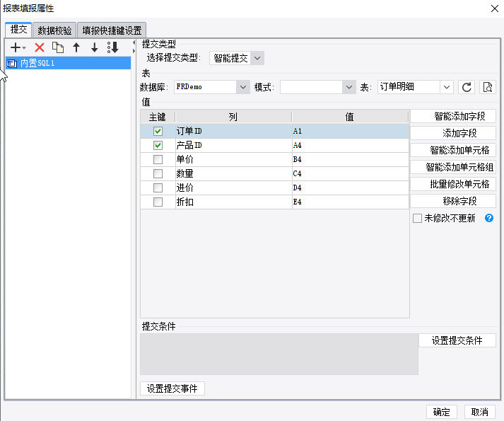The width and height of the screenshot is (504, 421).
Task: Click the D4 value cell
Action: click(351, 188)
